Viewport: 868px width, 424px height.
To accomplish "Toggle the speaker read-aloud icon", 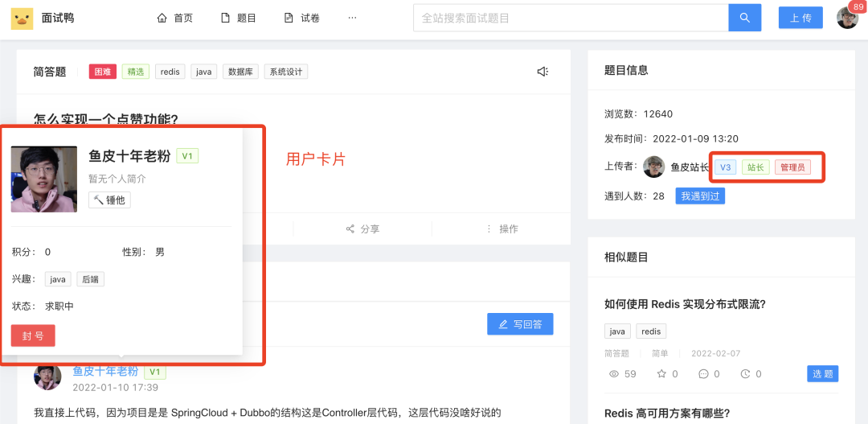I will 542,72.
